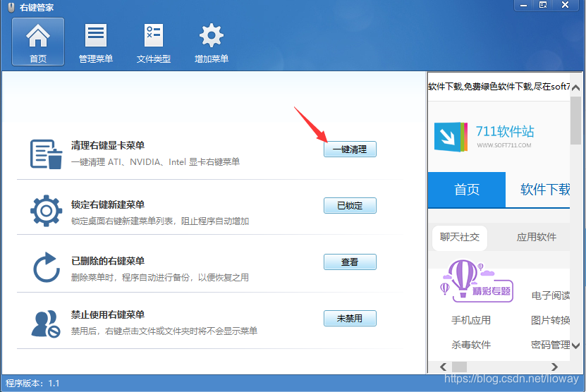The image size is (586, 392).
Task: Open the 杀毒软件 category link
Action: (x=471, y=345)
